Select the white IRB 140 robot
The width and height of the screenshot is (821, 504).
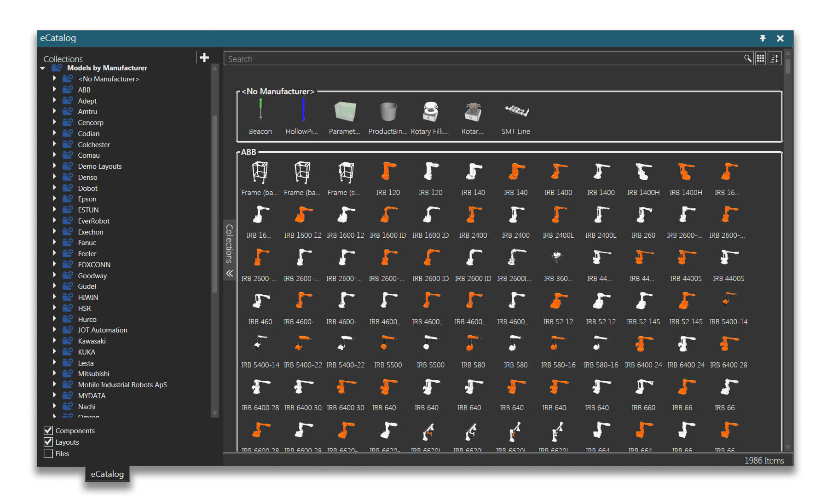(x=473, y=179)
